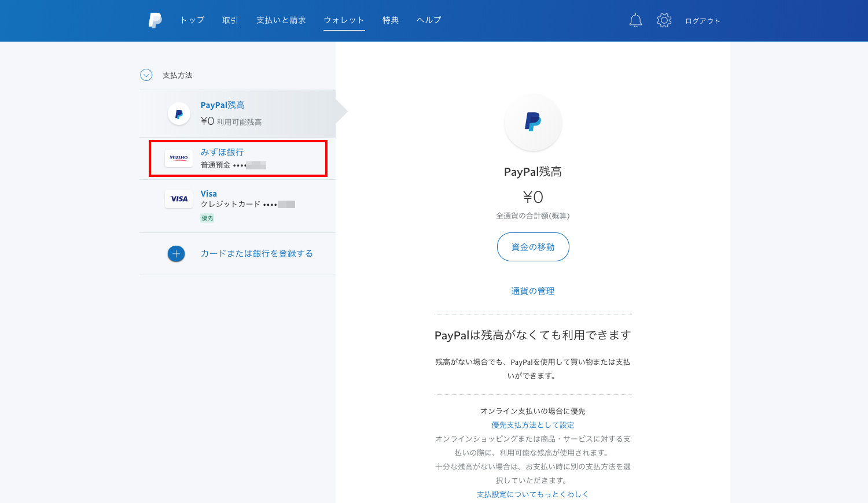Click the large ¥0 balance amount
The image size is (868, 503).
click(533, 197)
